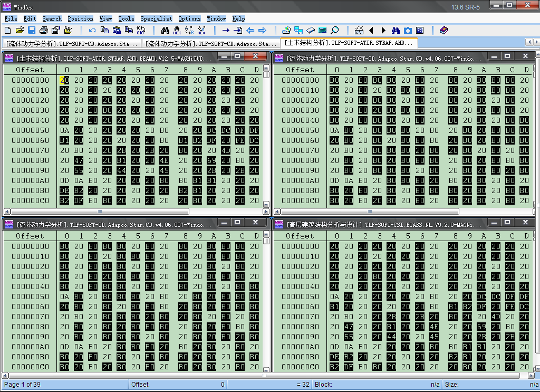Click the 101/010 modify data icon
The height and width of the screenshot is (392, 540).
click(141, 30)
